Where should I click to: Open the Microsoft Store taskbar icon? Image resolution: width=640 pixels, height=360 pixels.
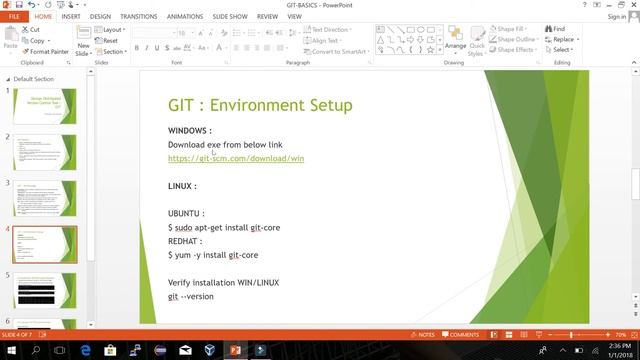(x=110, y=350)
